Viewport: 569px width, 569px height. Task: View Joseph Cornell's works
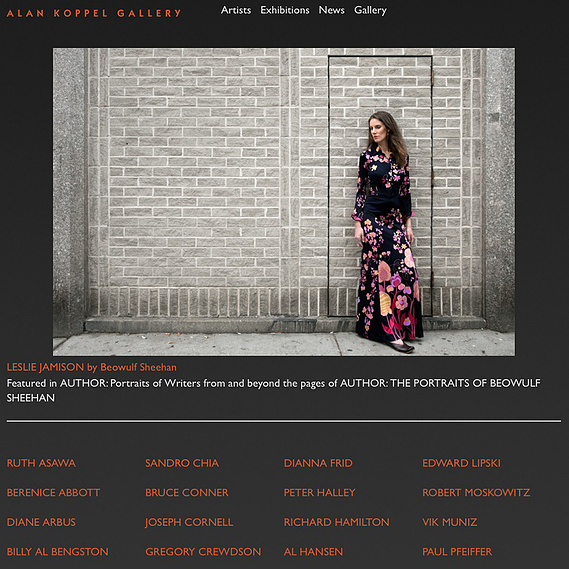(x=189, y=522)
